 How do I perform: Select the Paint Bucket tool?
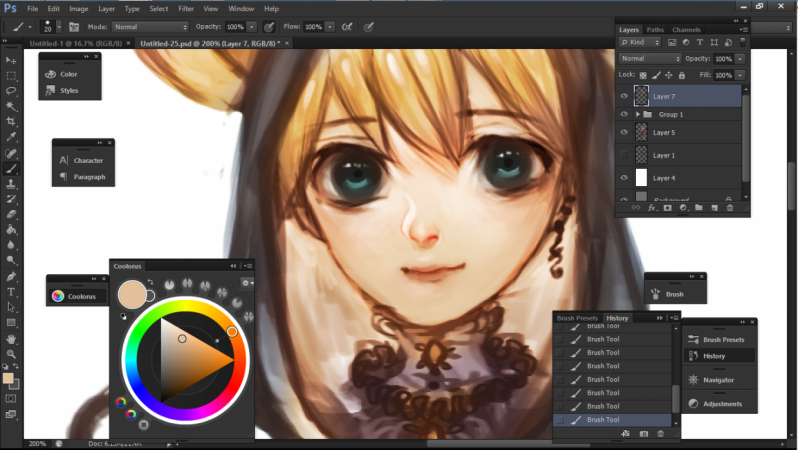coord(11,230)
